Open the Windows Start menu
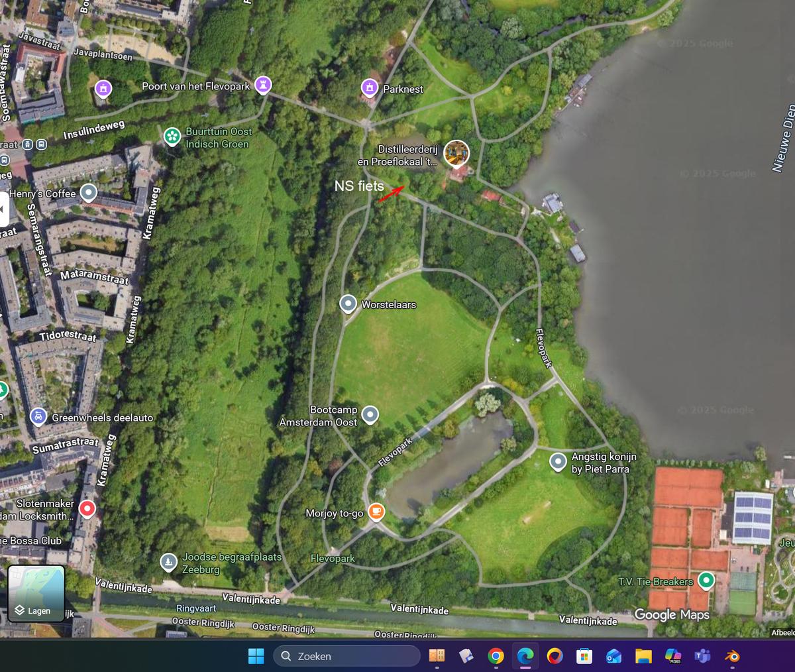795x672 pixels. pyautogui.click(x=256, y=656)
